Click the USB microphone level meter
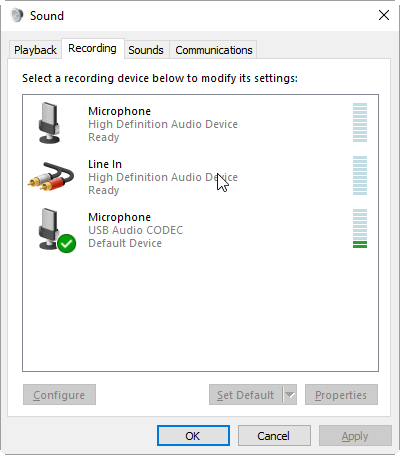This screenshot has height=455, width=400. (360, 229)
